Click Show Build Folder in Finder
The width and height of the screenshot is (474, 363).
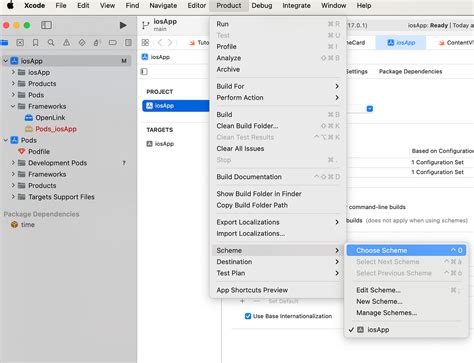[278, 194]
